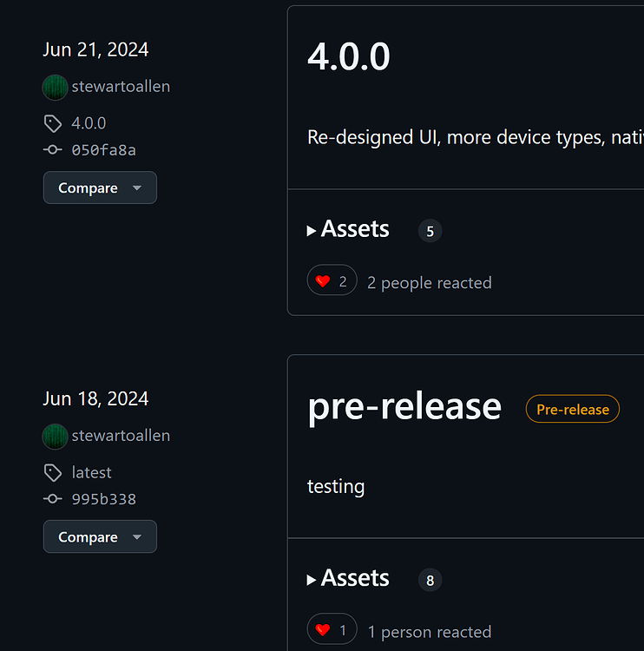Click commit icon next to 995b338
The image size is (644, 651).
click(53, 498)
